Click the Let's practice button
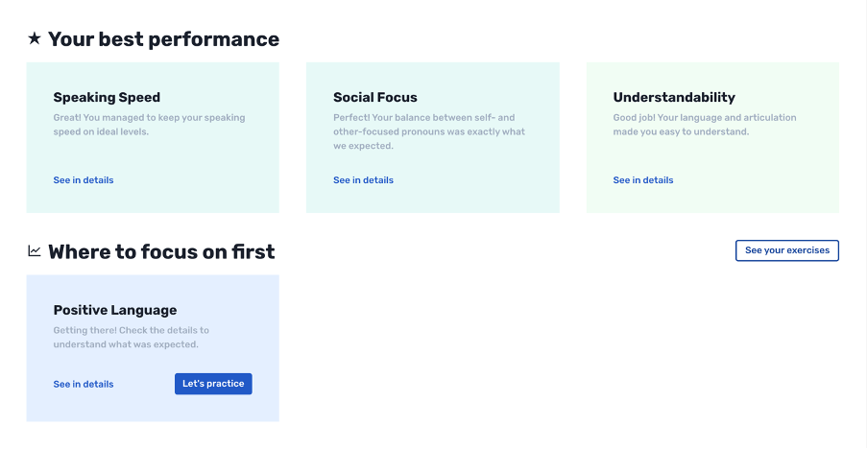Screen dimensions: 868x449 [x=213, y=384]
